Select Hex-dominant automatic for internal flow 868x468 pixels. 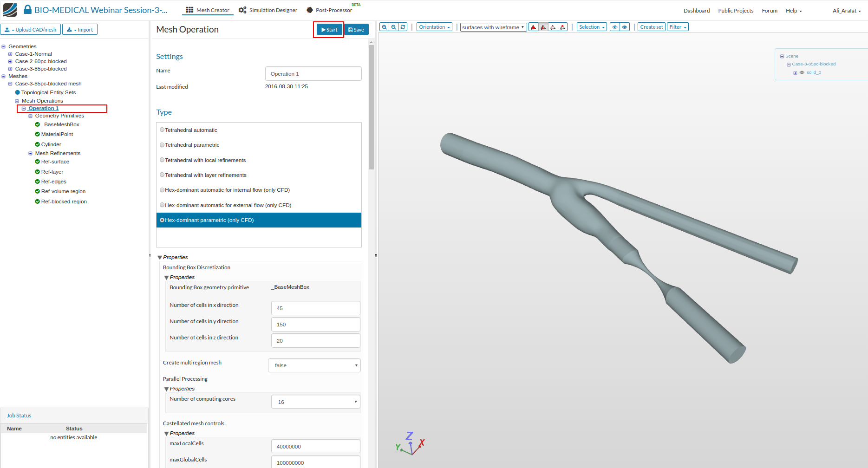162,190
